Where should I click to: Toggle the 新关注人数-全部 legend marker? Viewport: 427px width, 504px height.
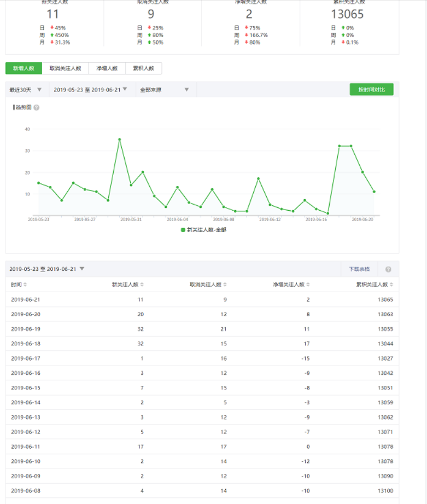[183, 230]
